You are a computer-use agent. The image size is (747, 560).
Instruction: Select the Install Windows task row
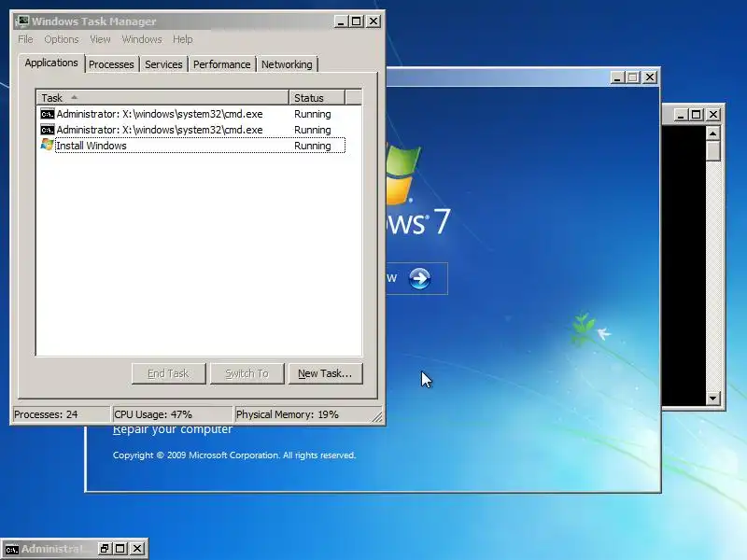click(192, 146)
